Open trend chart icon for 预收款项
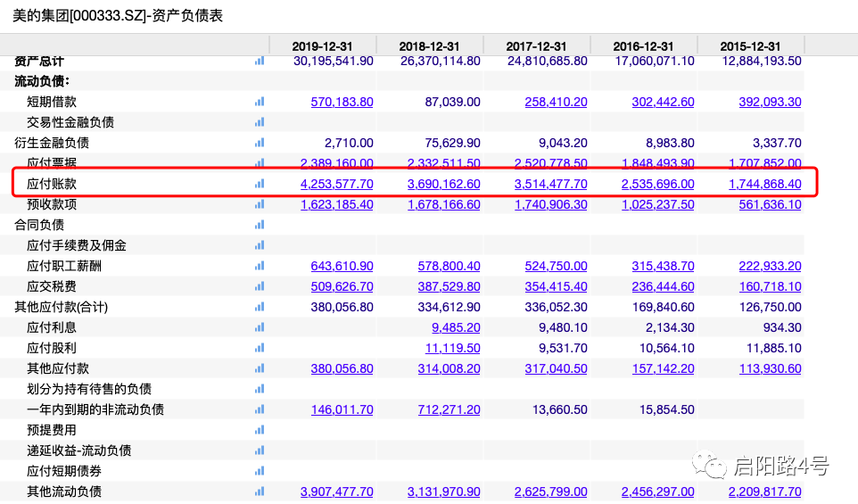858x504 pixels. (260, 204)
